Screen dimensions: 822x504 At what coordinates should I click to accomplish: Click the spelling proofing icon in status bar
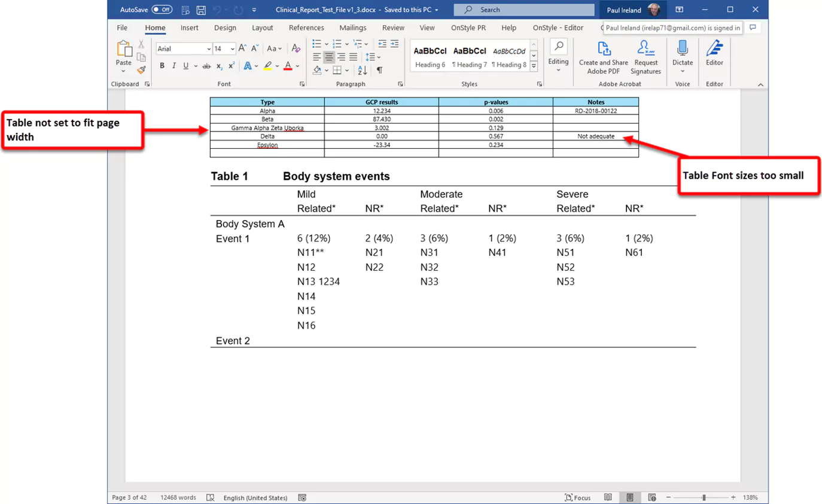tap(210, 497)
